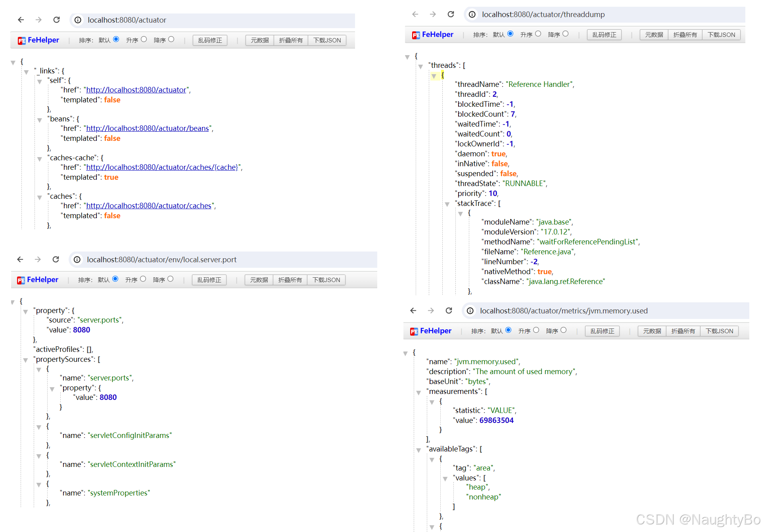
Task: Click reload icon beside localhost:8080/actuator address
Action: click(56, 20)
